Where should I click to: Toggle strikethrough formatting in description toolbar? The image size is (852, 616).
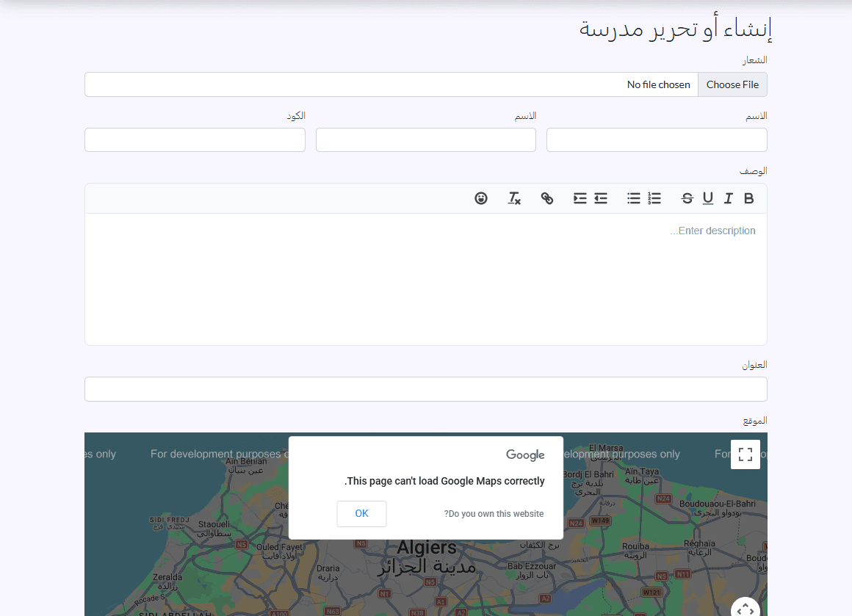tap(687, 198)
